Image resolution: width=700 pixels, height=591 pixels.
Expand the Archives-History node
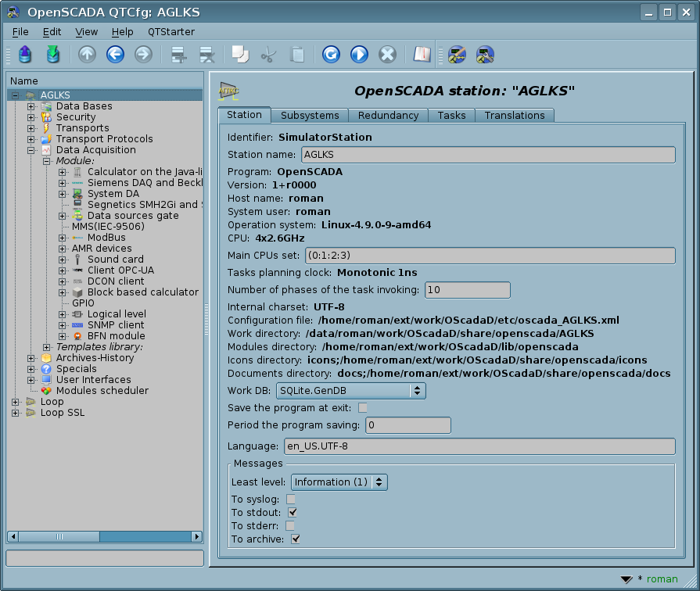pos(31,358)
